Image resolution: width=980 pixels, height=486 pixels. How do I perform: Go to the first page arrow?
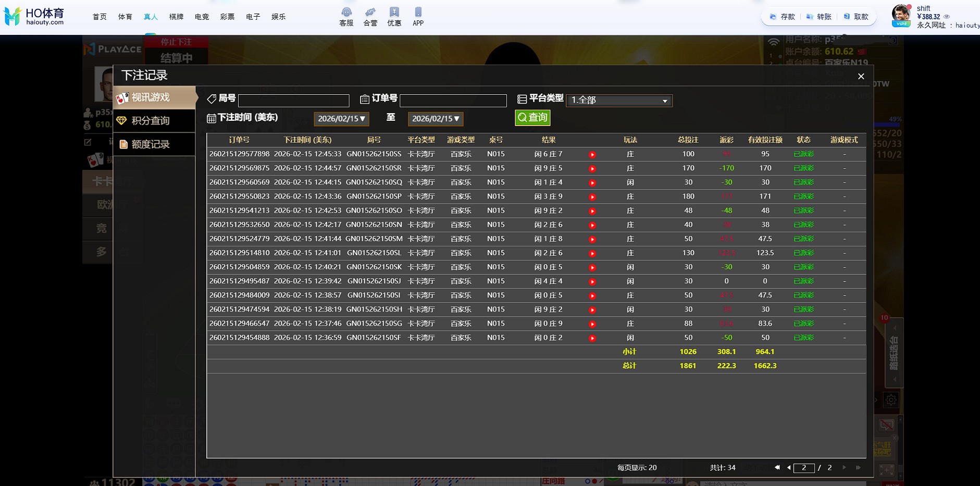tap(777, 468)
